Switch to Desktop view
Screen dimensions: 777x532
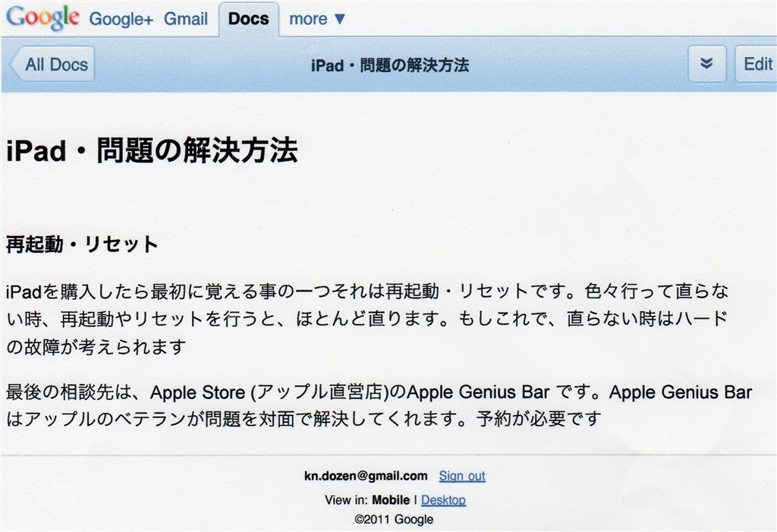443,500
